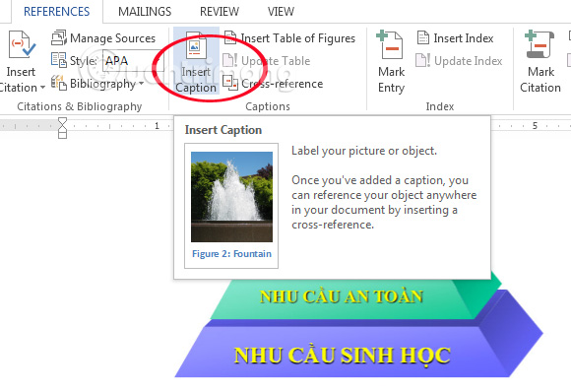Expand the Insert Citation dropdown arrow
571x392 pixels.
[42, 88]
